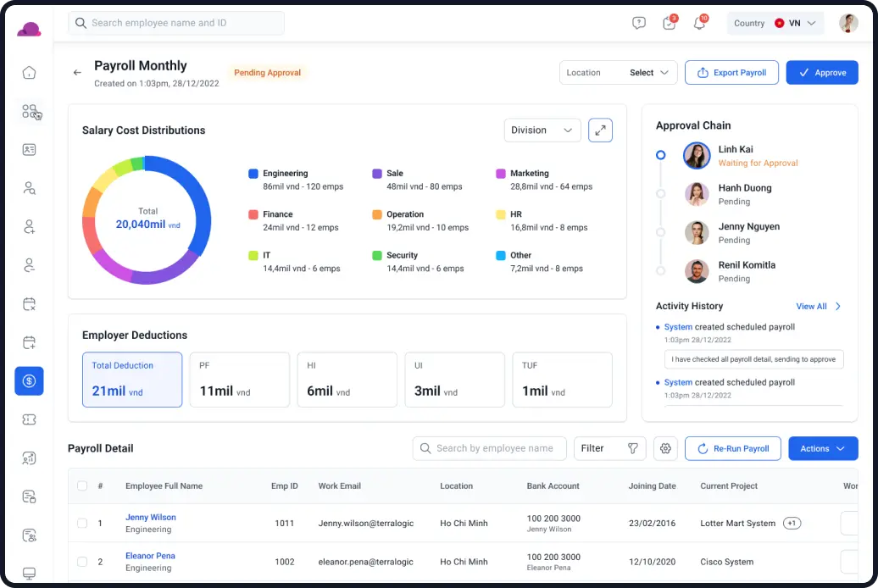Click the notification bell icon

[699, 23]
